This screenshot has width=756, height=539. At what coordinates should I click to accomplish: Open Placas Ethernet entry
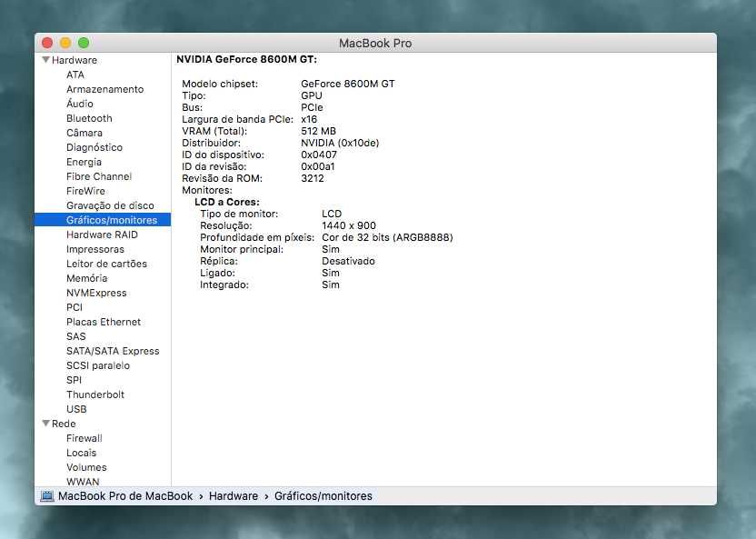tap(104, 322)
